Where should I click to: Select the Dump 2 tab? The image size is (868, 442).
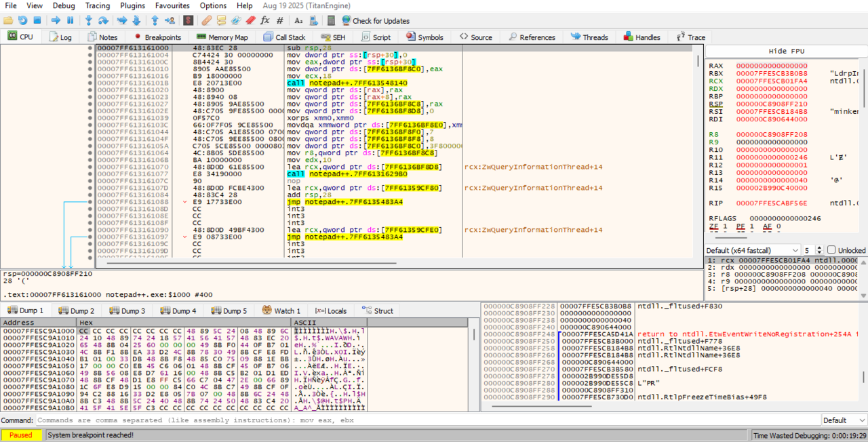tap(76, 310)
